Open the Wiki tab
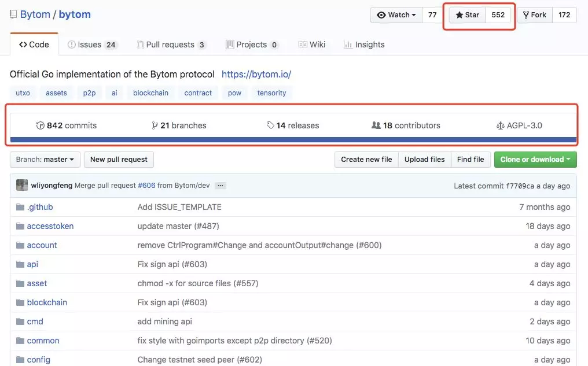This screenshot has height=366, width=588. click(x=311, y=45)
